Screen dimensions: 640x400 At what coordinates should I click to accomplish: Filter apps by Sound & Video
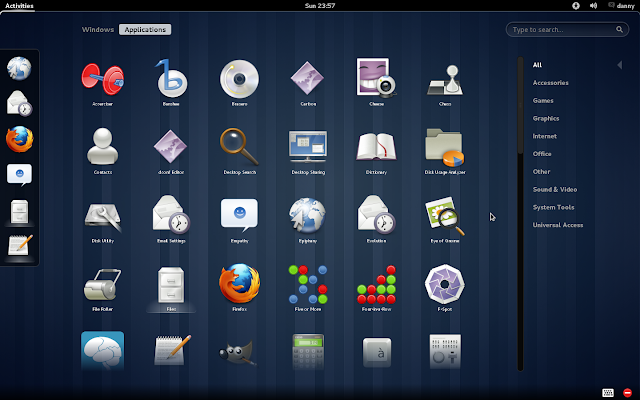(x=555, y=189)
